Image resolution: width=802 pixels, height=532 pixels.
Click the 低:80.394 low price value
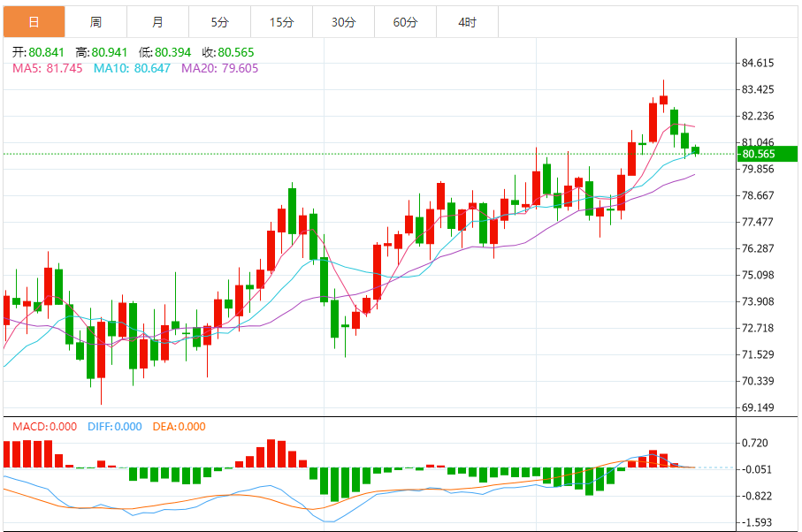coord(164,52)
